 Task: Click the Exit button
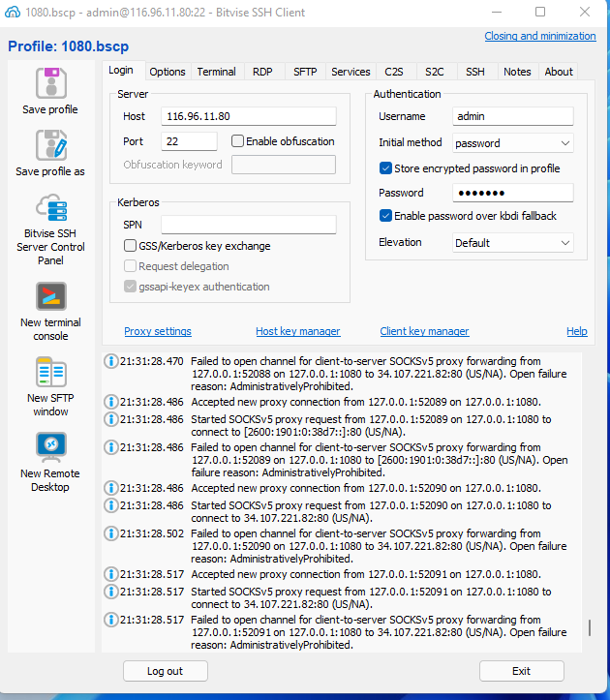(x=521, y=671)
